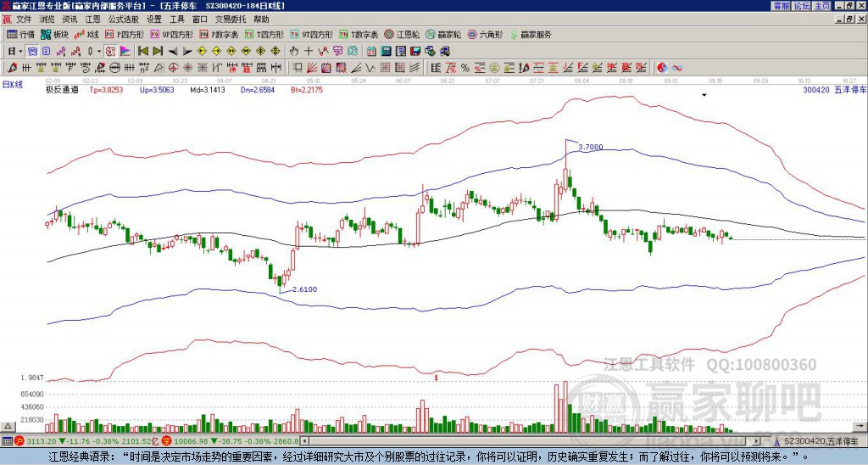Select the hand pan tool

(294, 52)
